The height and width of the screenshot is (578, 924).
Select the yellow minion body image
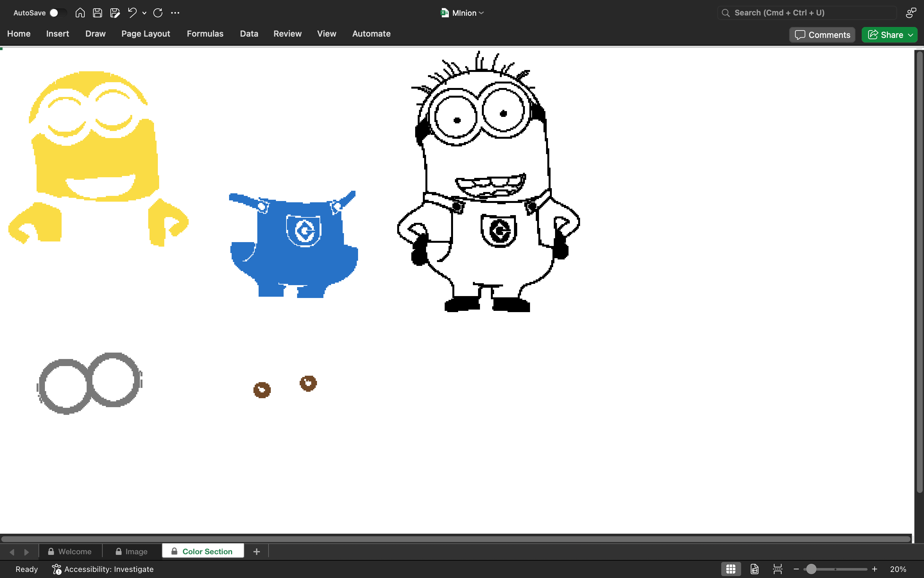98,158
